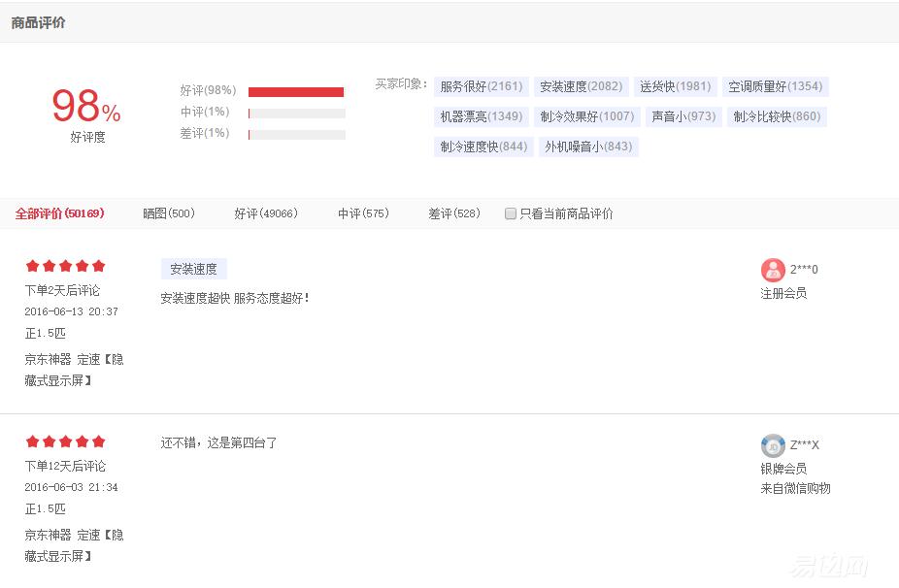
Task: Enable the 只看当前商品评价 checkbox
Action: click(510, 213)
